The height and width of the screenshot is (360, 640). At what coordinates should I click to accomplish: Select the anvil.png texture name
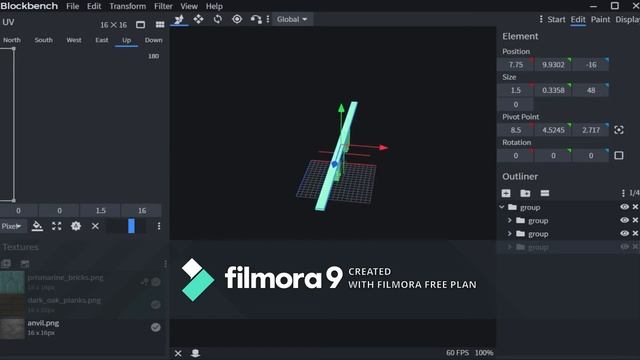(x=43, y=323)
